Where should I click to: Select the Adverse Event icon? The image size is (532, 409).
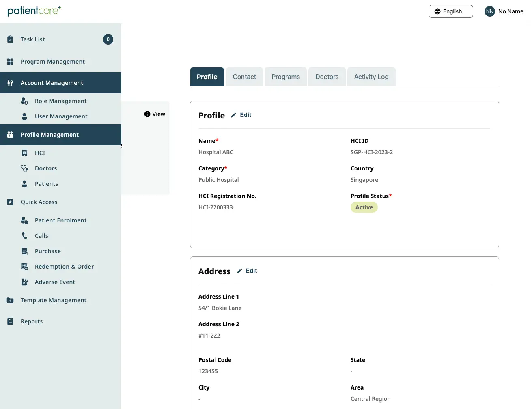pos(24,282)
